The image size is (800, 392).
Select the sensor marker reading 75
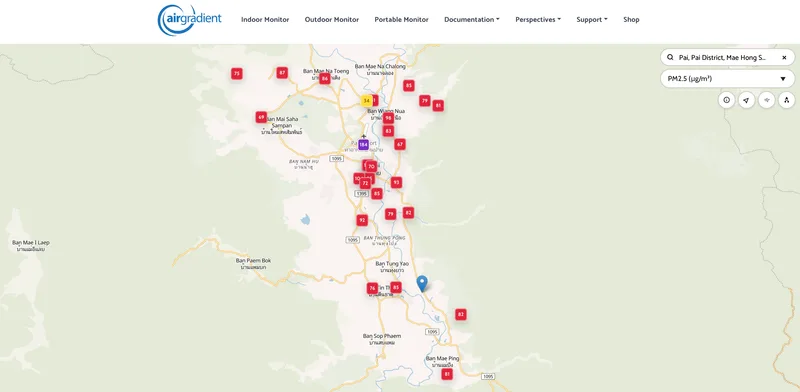point(236,74)
